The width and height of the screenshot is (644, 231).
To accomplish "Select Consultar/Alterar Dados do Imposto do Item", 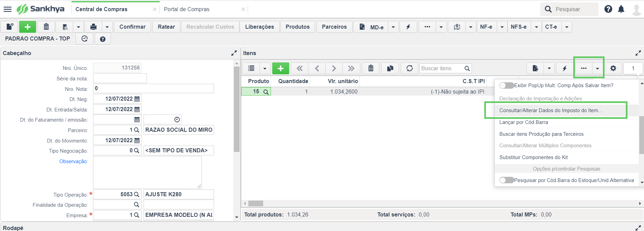I will tap(551, 110).
